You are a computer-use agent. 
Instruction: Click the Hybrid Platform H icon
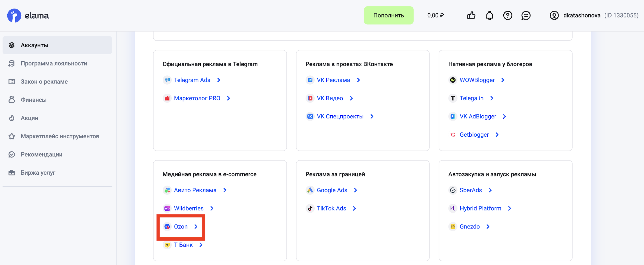[x=453, y=208]
